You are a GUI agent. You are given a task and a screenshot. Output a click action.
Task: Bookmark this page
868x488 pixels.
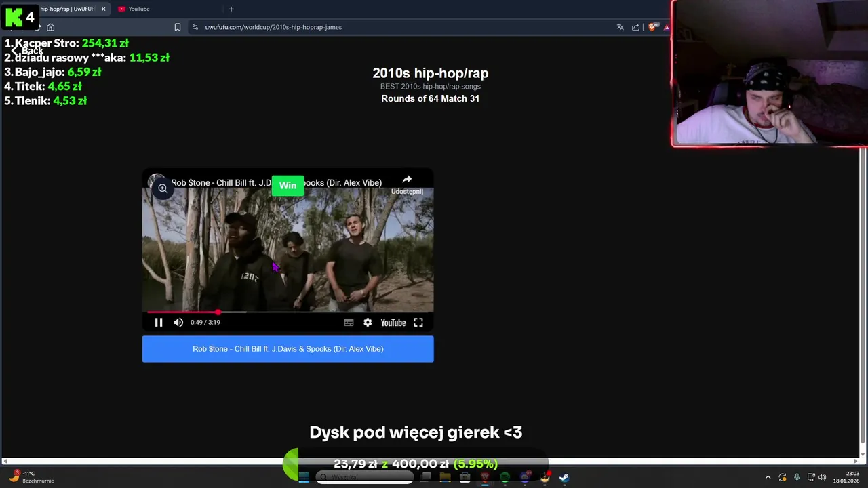pos(178,27)
